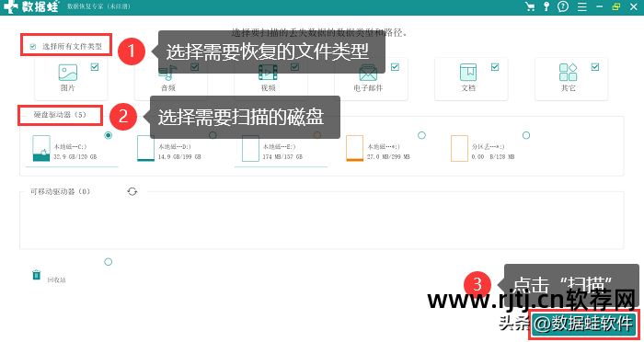This screenshot has height=342, width=644.
Task: Click the 电子邮件 label text
Action: coord(368,88)
